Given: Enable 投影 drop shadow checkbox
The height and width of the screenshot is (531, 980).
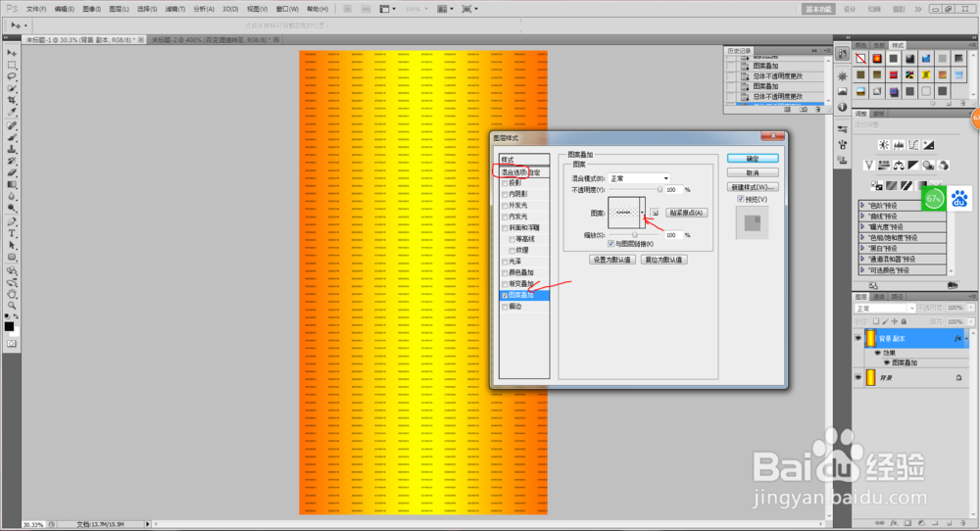Looking at the screenshot, I should tap(505, 183).
